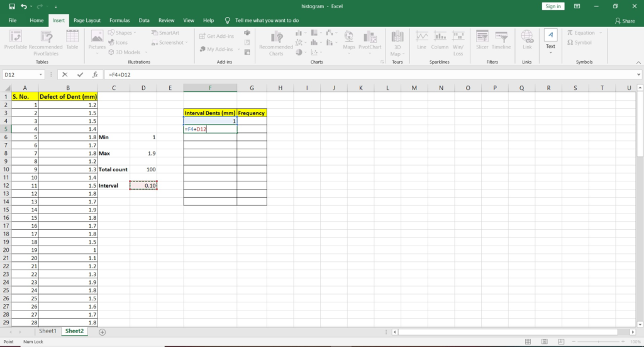Insert a Table from the ribbon
Viewport: 644px width, 347px height.
72,40
